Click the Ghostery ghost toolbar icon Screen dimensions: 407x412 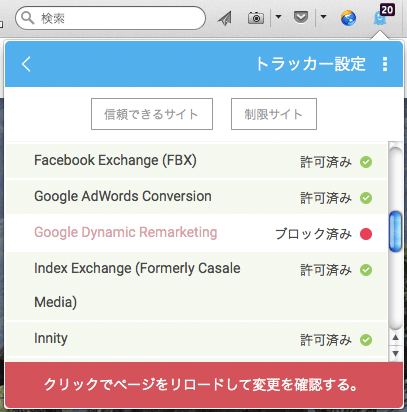coord(379,18)
